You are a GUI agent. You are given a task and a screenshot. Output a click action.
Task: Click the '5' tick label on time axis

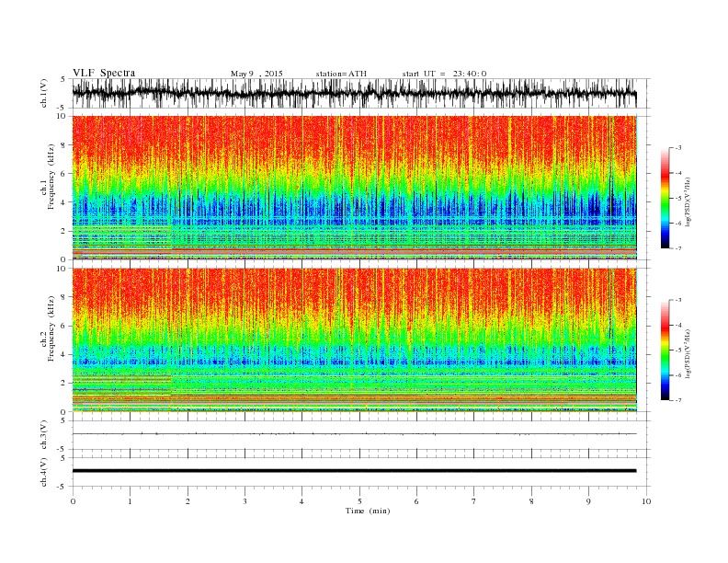(x=359, y=501)
